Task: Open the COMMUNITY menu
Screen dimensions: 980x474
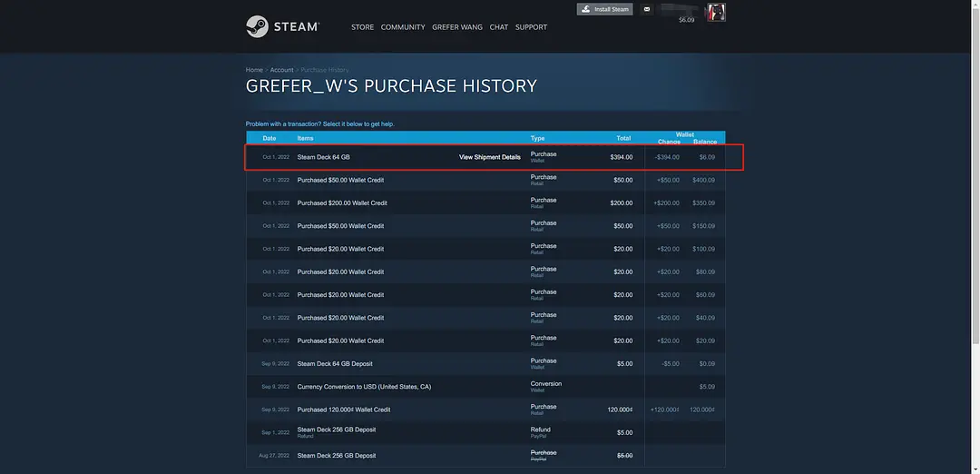Action: pyautogui.click(x=403, y=27)
